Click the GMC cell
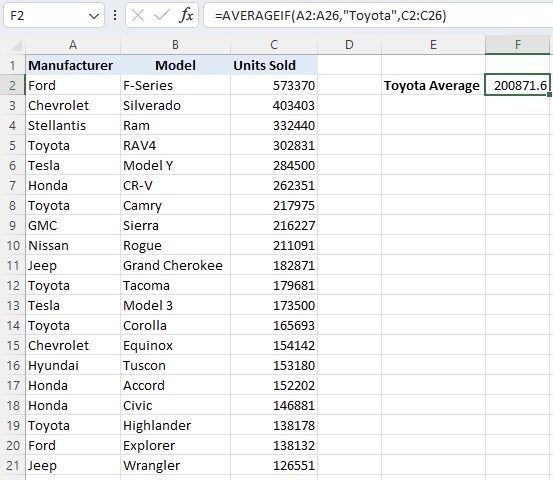553x480 pixels. click(x=73, y=225)
